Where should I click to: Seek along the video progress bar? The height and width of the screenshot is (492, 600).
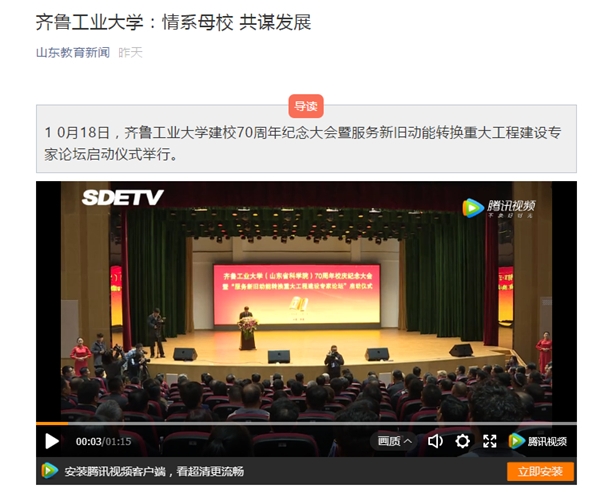pyautogui.click(x=306, y=424)
